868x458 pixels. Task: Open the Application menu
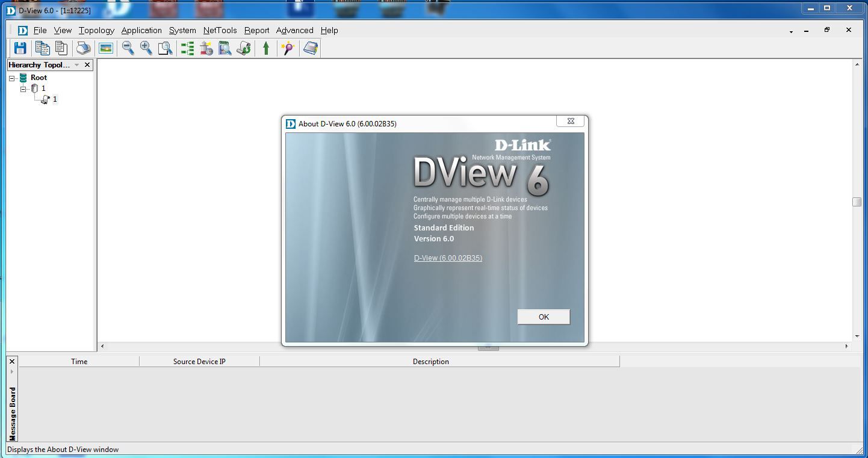pyautogui.click(x=141, y=30)
